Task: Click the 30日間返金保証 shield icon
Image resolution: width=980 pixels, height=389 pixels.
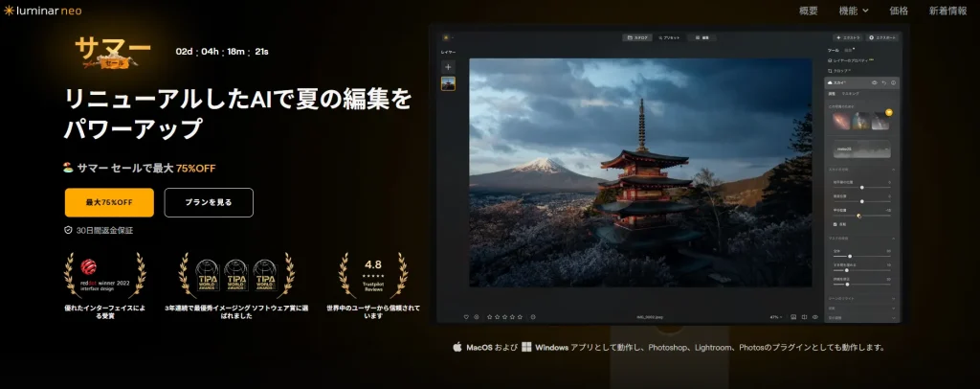Action: (68, 230)
